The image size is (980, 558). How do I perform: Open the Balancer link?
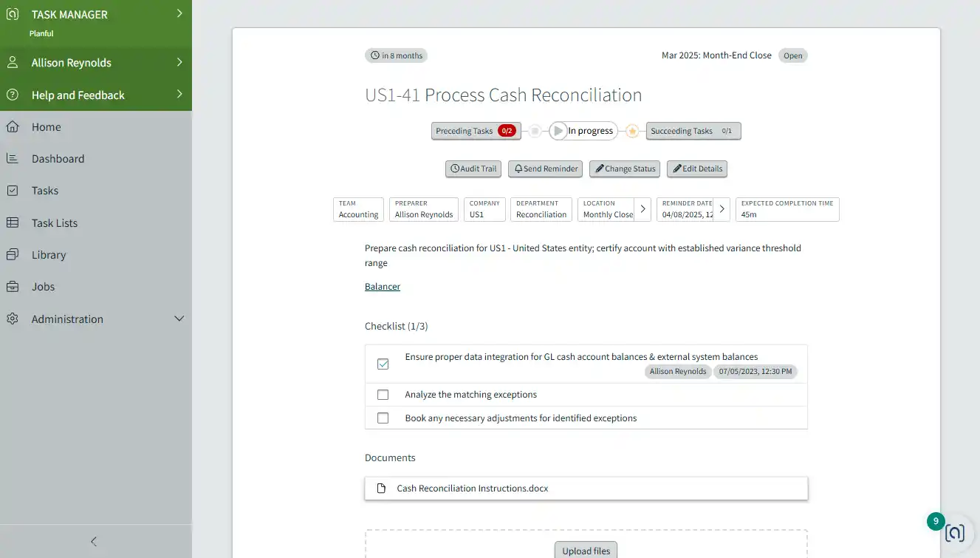[x=382, y=286]
